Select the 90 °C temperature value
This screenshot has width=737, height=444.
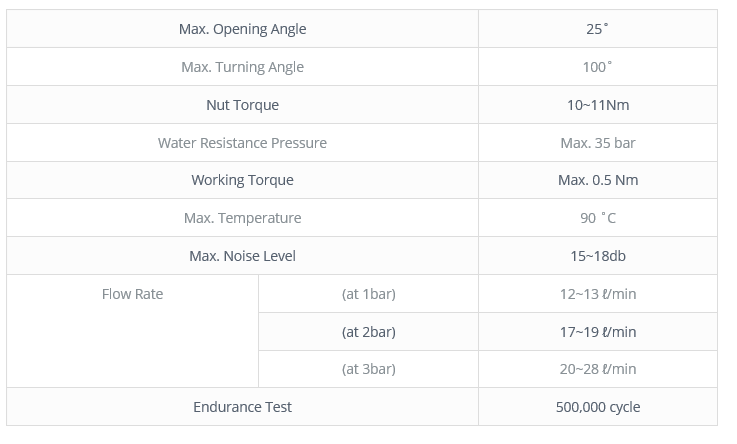(598, 218)
